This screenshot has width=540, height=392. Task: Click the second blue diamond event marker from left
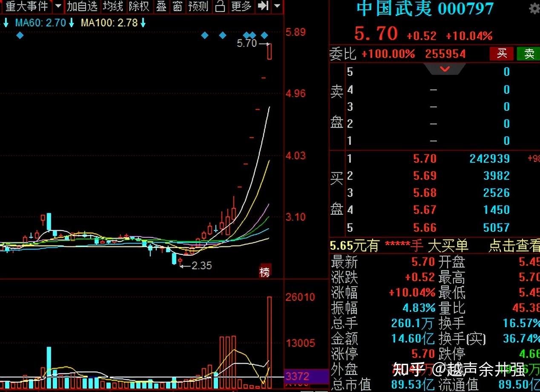click(205, 35)
